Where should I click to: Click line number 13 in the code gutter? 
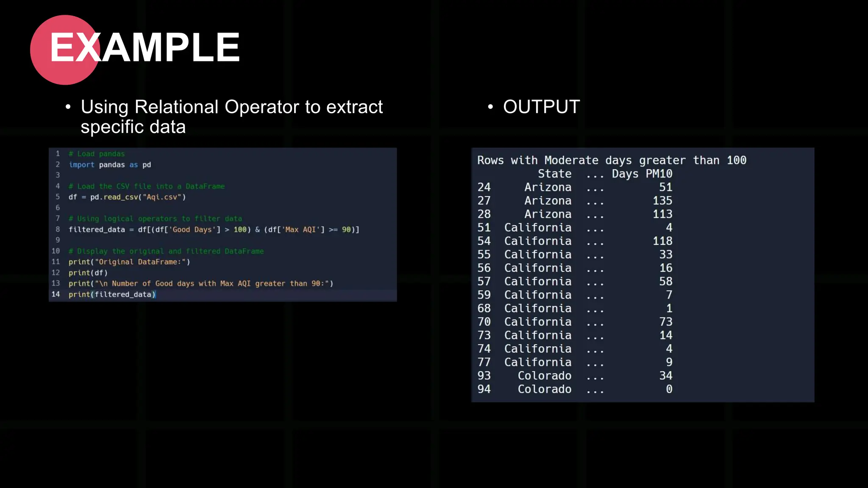point(56,283)
